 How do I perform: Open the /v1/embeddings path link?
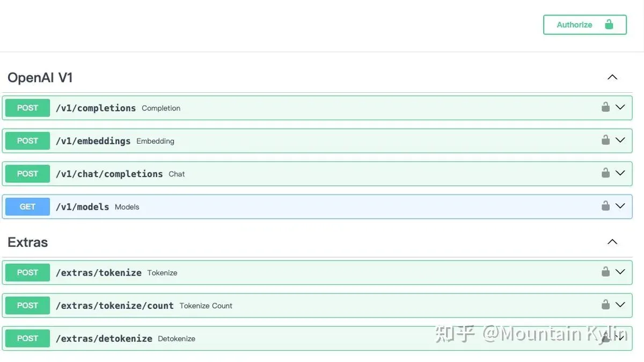[x=93, y=141]
